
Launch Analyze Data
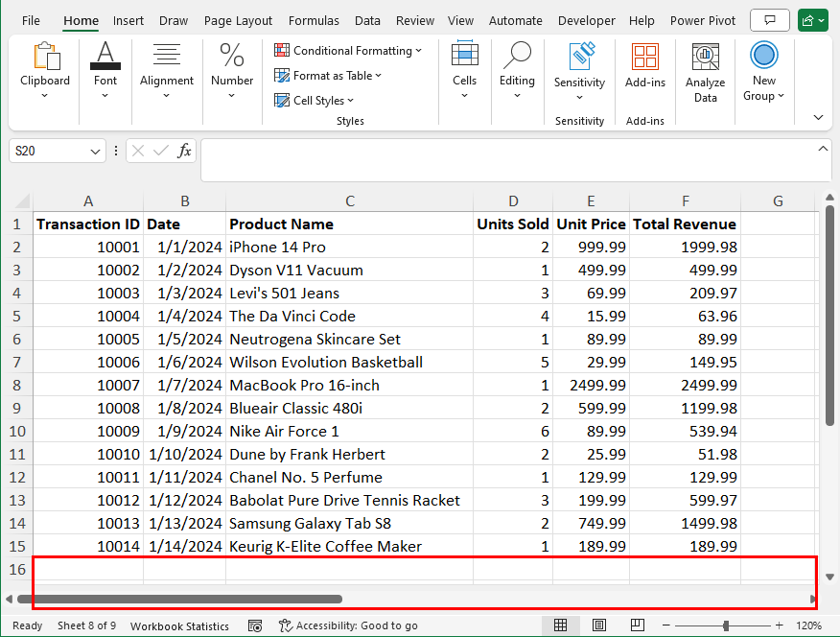click(706, 73)
